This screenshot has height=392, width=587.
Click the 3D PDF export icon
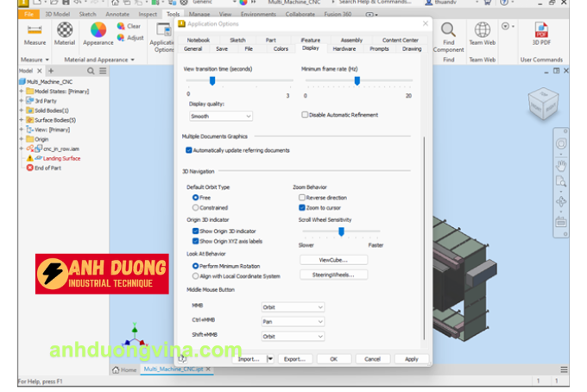pyautogui.click(x=541, y=30)
